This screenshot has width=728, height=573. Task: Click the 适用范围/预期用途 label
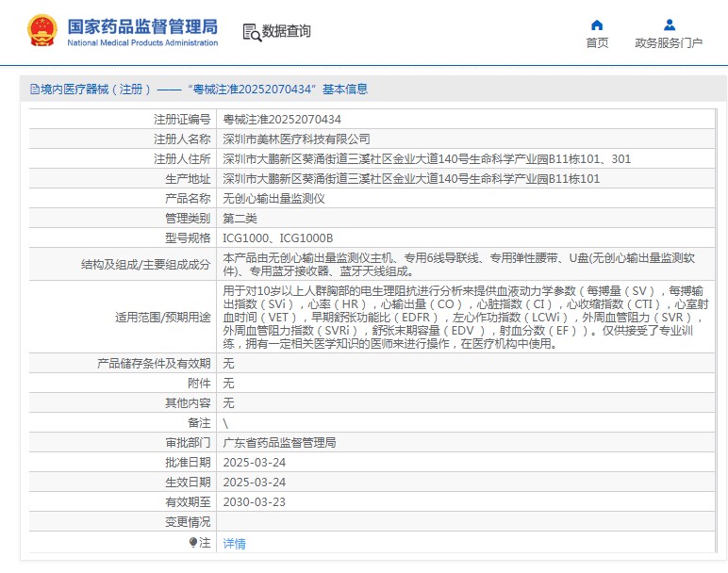[163, 318]
